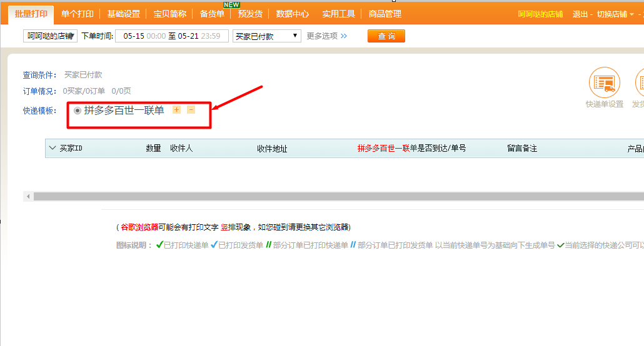Screen dimensions: 644x346
Task: Click the double-arrow icon next to 更多选项
Action: 343,36
